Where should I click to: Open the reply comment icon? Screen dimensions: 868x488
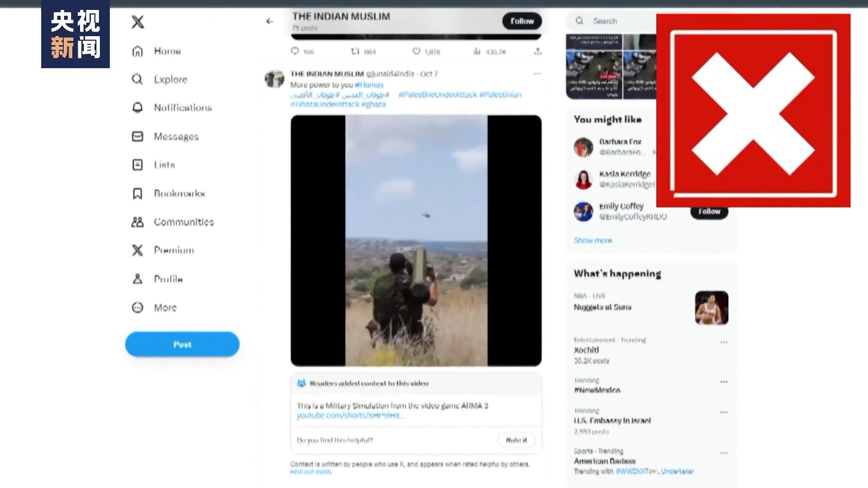click(x=295, y=51)
